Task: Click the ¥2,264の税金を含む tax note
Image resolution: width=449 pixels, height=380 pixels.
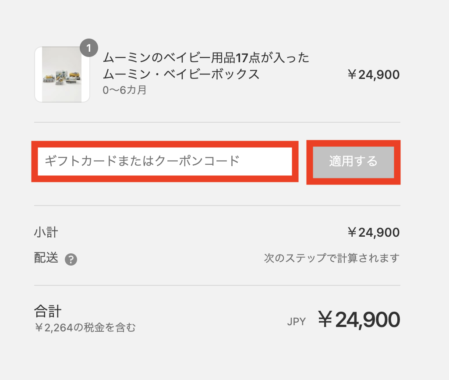Action: click(85, 328)
